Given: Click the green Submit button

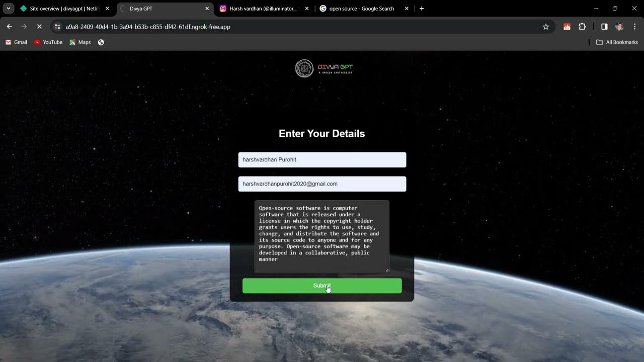Looking at the screenshot, I should pos(322,286).
